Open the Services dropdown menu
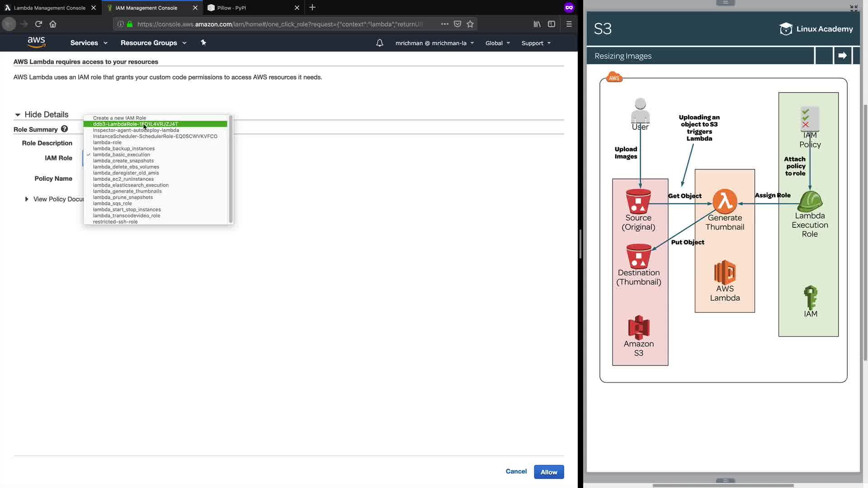868x488 pixels. [89, 43]
